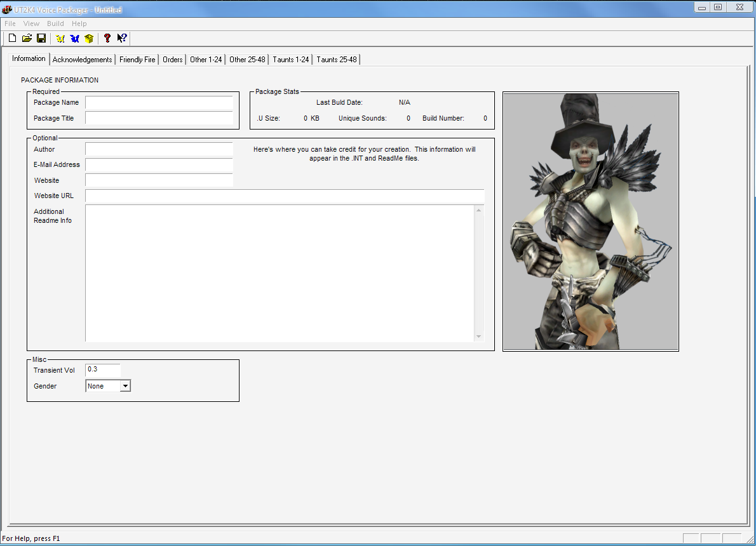This screenshot has height=546, width=756.
Task: Open the File menu
Action: pos(10,23)
